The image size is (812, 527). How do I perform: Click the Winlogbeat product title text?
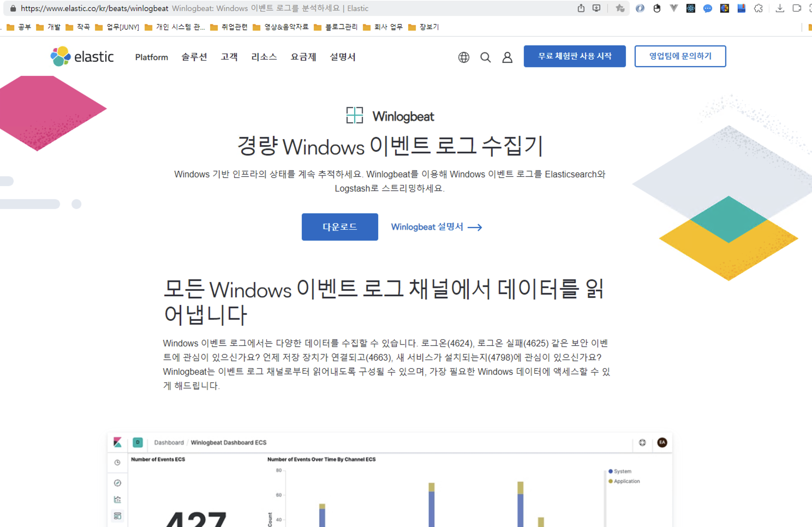403,116
